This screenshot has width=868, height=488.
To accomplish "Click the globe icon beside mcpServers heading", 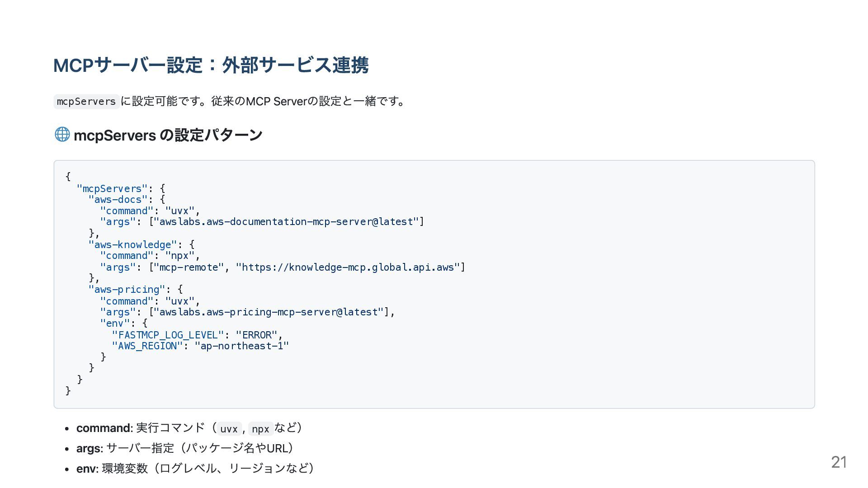I will coord(62,134).
